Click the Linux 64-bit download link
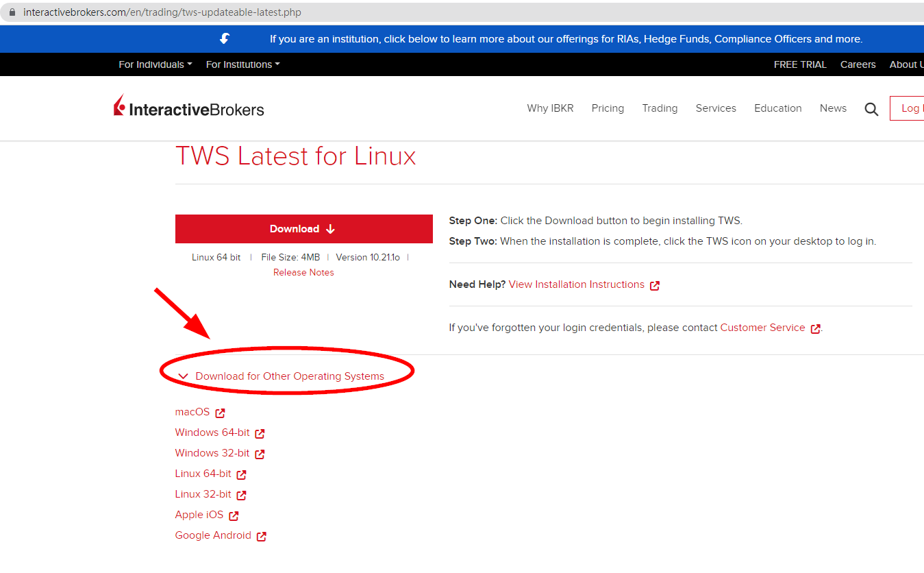 click(203, 474)
